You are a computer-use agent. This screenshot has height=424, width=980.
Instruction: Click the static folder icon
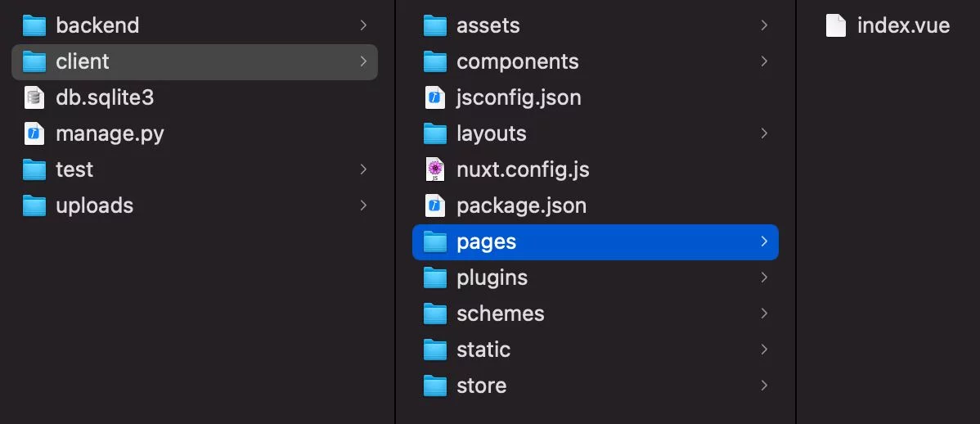[435, 350]
